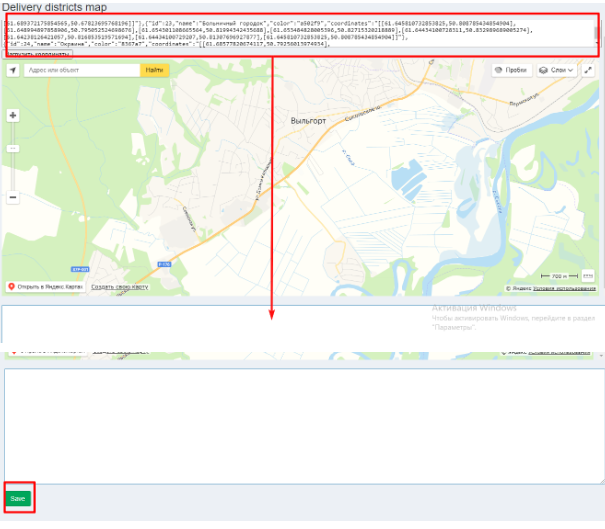The image size is (605, 529).
Task: Focus the map address search field
Action: click(x=82, y=70)
